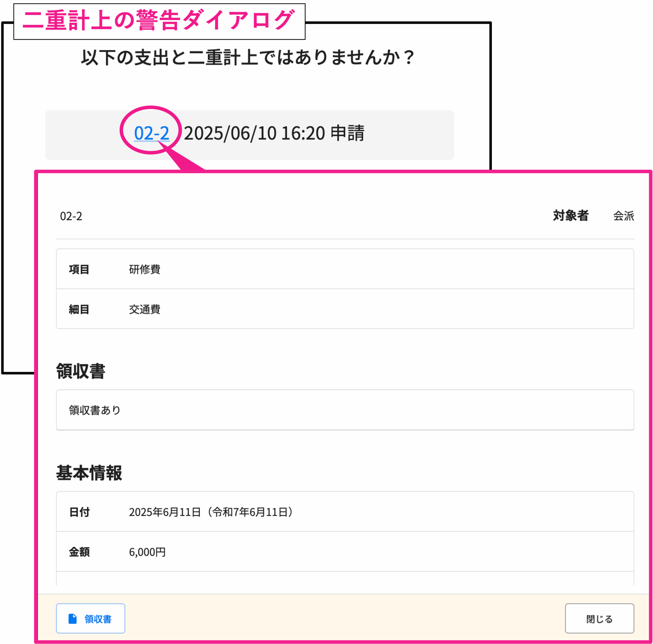Click the 会派 value next to 対象者

[624, 216]
